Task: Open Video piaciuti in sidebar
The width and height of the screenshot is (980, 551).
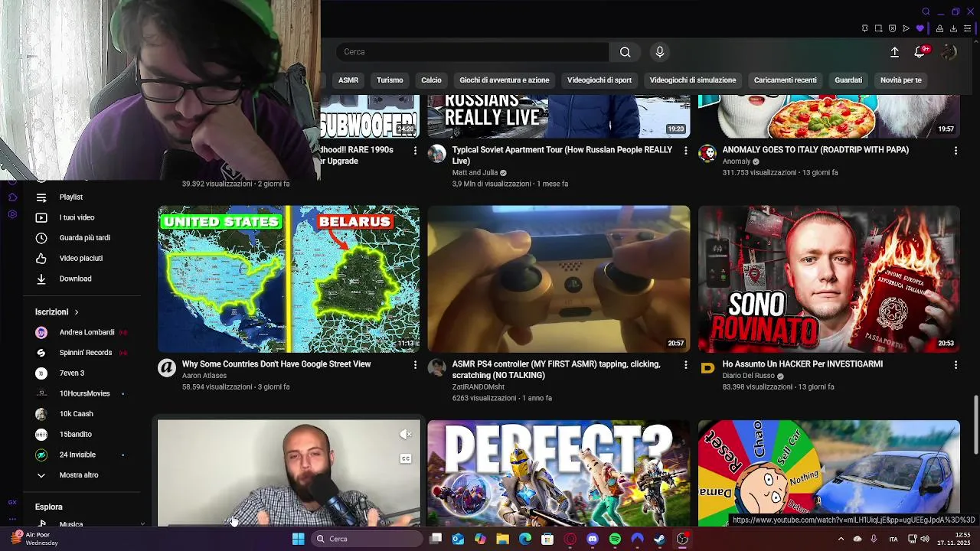Action: [82, 259]
